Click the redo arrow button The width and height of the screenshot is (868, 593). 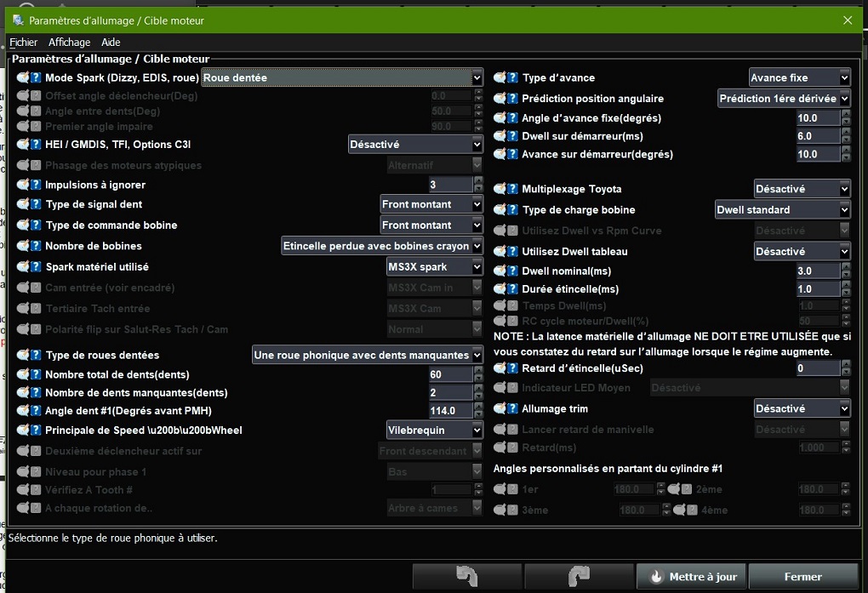coord(578,576)
